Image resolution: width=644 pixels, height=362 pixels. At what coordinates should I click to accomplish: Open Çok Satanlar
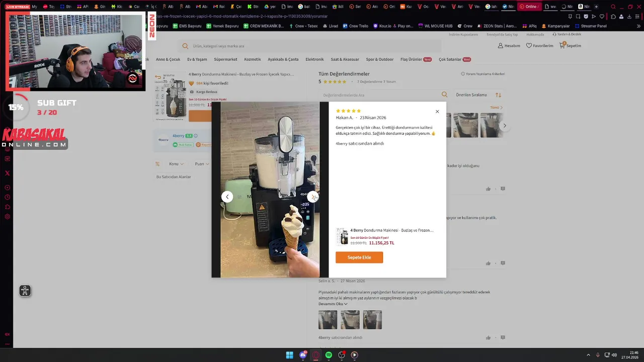pos(455,59)
